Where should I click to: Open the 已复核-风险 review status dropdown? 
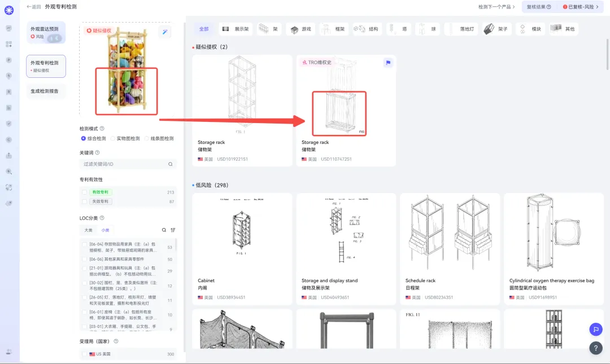[x=581, y=7]
